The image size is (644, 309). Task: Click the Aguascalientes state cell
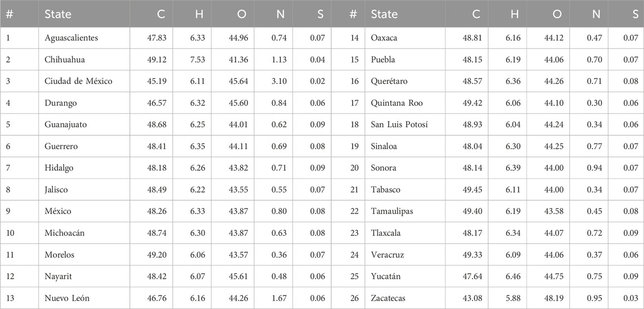coord(71,38)
